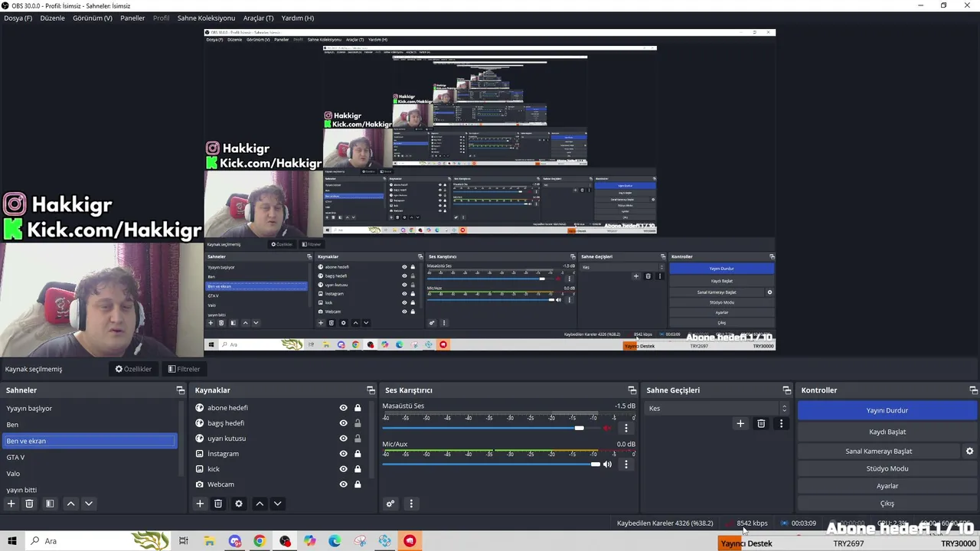Move the selected scene up
980x551 pixels.
click(x=70, y=504)
